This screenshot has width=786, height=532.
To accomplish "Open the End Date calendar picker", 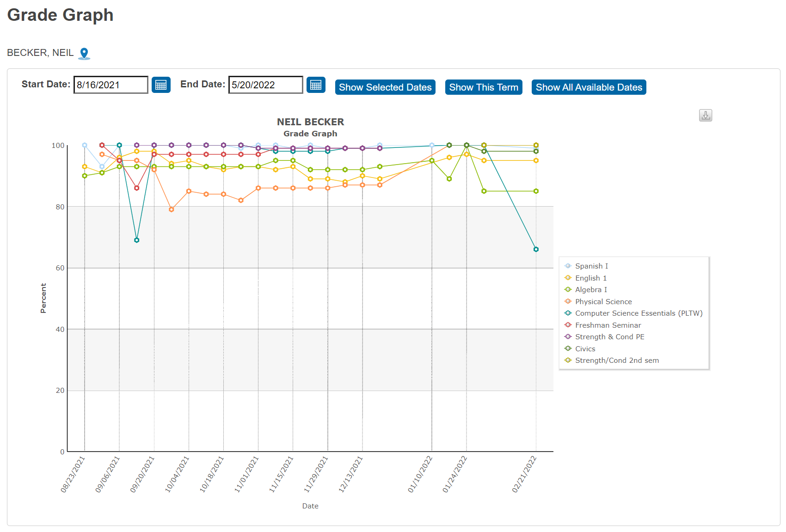I will tap(316, 85).
